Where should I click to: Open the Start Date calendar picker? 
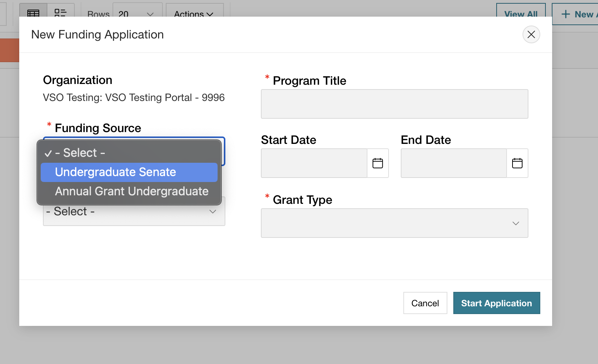point(377,163)
